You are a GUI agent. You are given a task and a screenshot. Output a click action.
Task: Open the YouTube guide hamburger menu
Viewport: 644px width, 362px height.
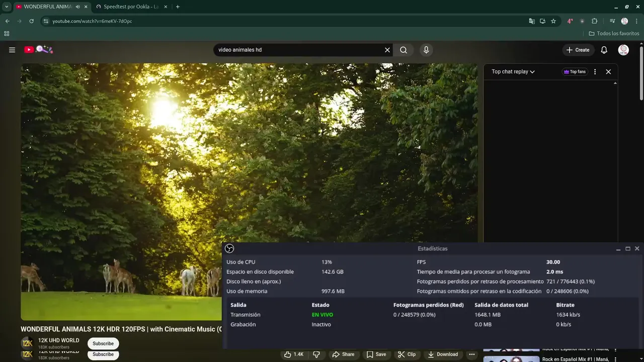12,50
